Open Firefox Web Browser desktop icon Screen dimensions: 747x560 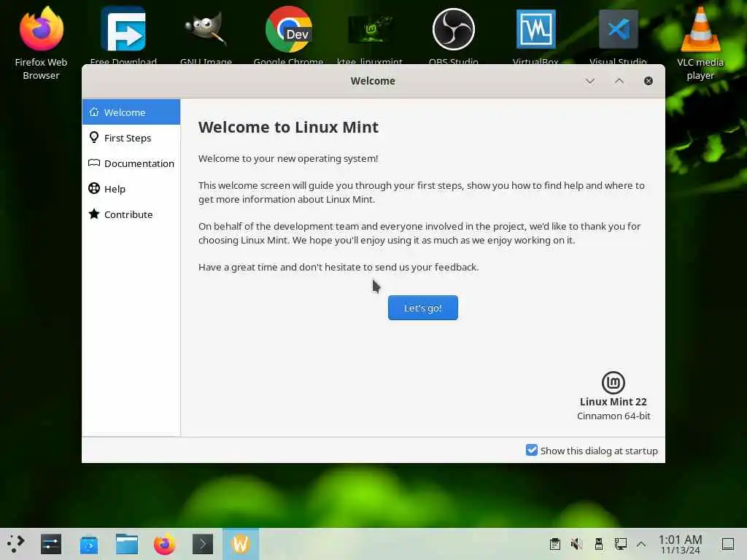(x=42, y=29)
